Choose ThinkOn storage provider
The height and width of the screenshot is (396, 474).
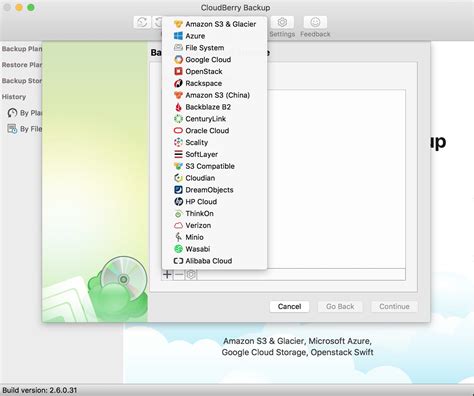(214, 213)
